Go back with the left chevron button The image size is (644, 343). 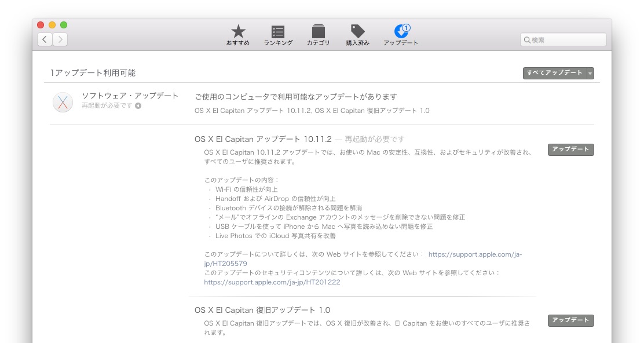point(45,39)
